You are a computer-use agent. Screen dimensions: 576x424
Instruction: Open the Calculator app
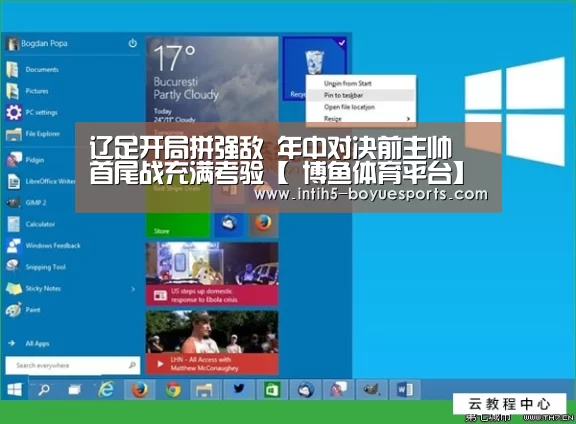[x=30, y=224]
